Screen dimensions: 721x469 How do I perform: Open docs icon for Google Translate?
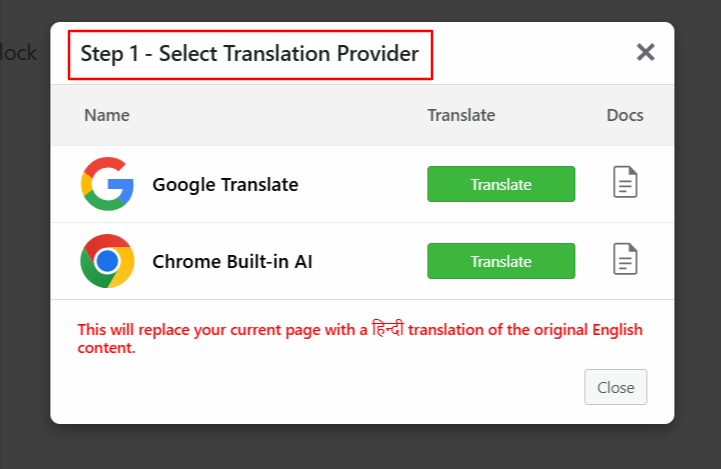625,183
